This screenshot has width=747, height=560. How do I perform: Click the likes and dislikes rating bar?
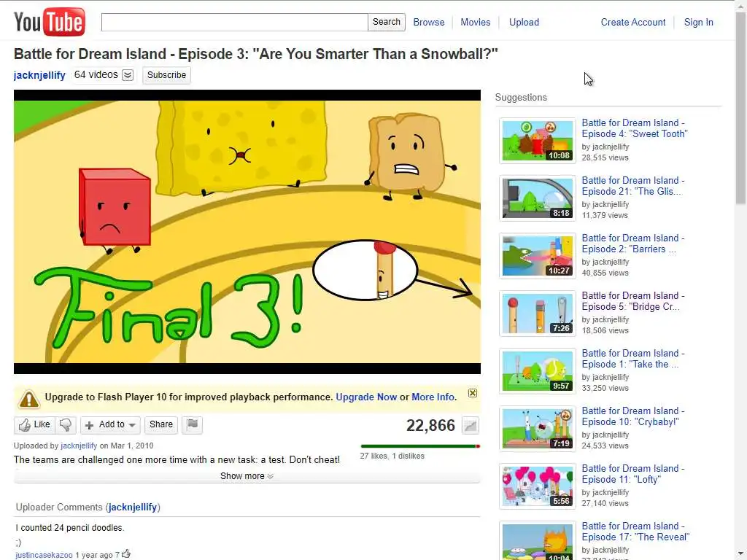click(x=420, y=446)
